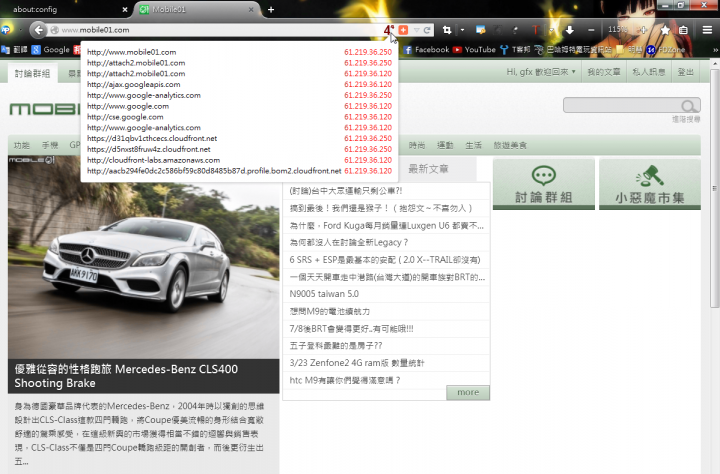Open the dropdown next to crop icon
The width and height of the screenshot is (720, 474).
[462, 30]
